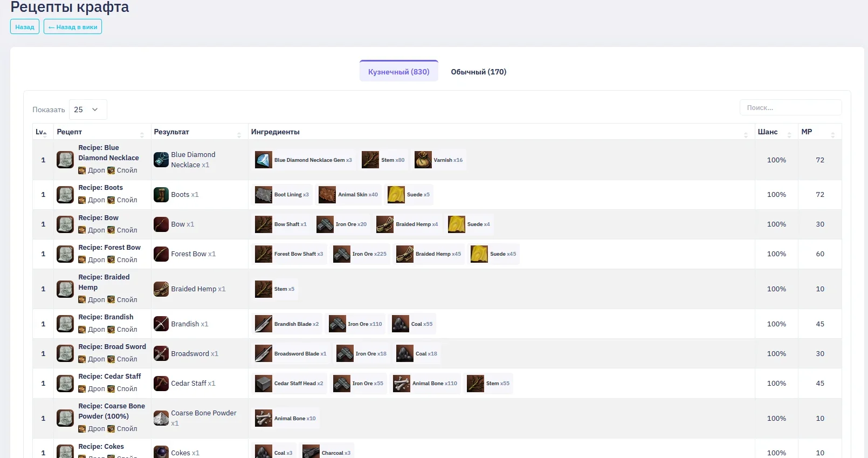
Task: Click the Varnish pouch ingredient icon
Action: click(423, 160)
